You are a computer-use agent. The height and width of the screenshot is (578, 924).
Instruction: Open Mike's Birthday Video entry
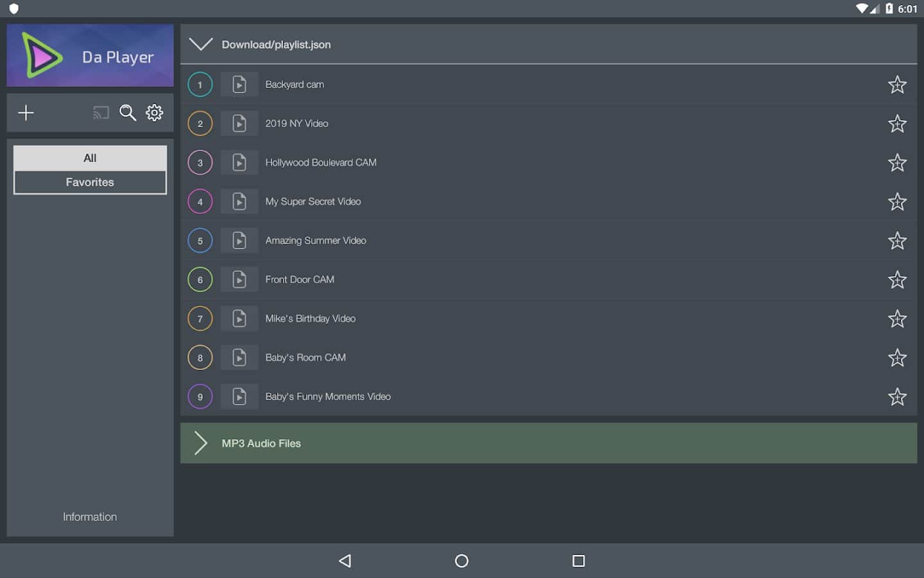coord(311,319)
